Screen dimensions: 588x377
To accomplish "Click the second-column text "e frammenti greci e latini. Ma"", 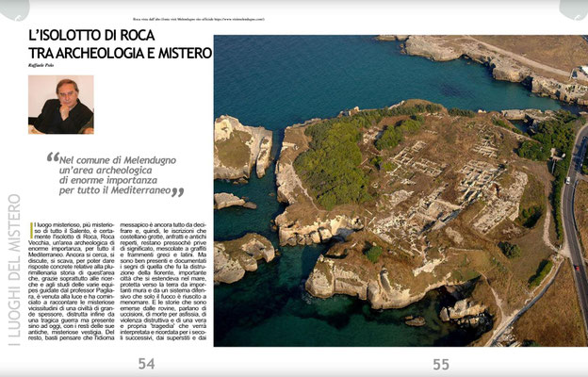I will click(x=163, y=254).
